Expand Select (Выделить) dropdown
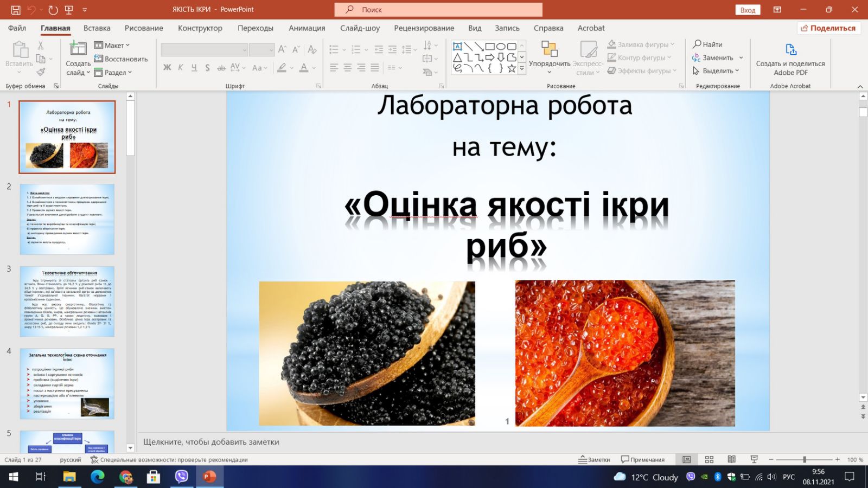This screenshot has width=868, height=488. [717, 71]
